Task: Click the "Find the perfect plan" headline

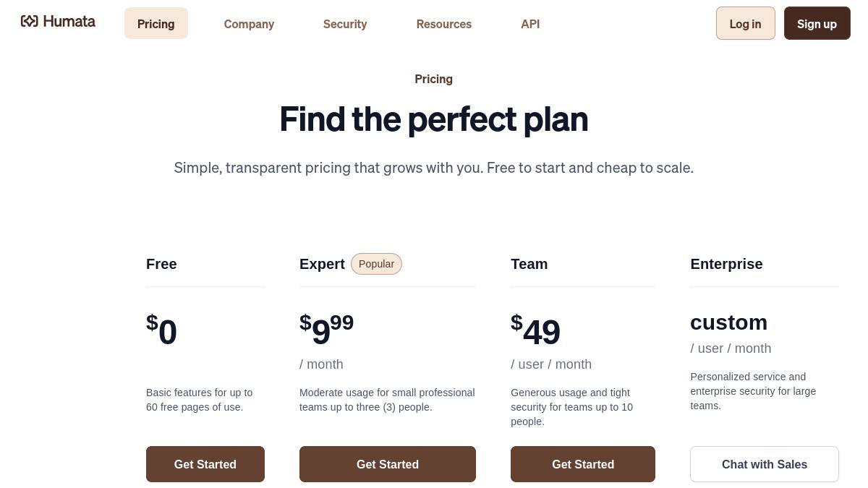Action: pos(434,119)
